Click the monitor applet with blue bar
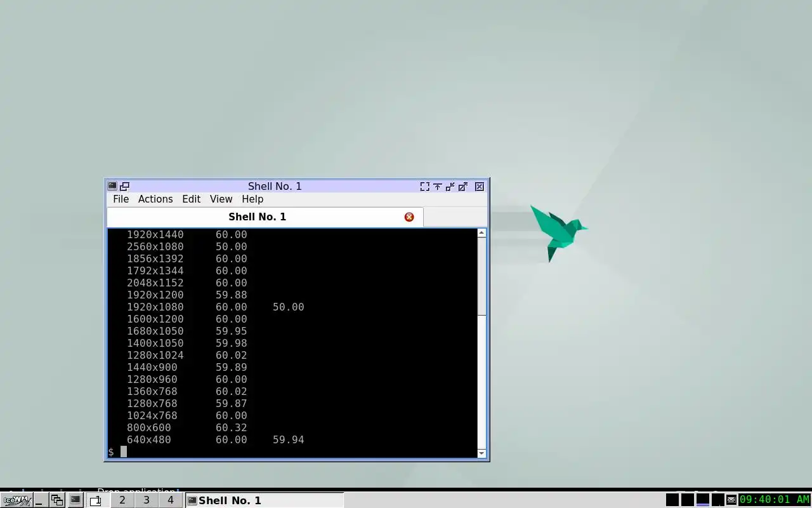This screenshot has width=812, height=508. point(703,500)
